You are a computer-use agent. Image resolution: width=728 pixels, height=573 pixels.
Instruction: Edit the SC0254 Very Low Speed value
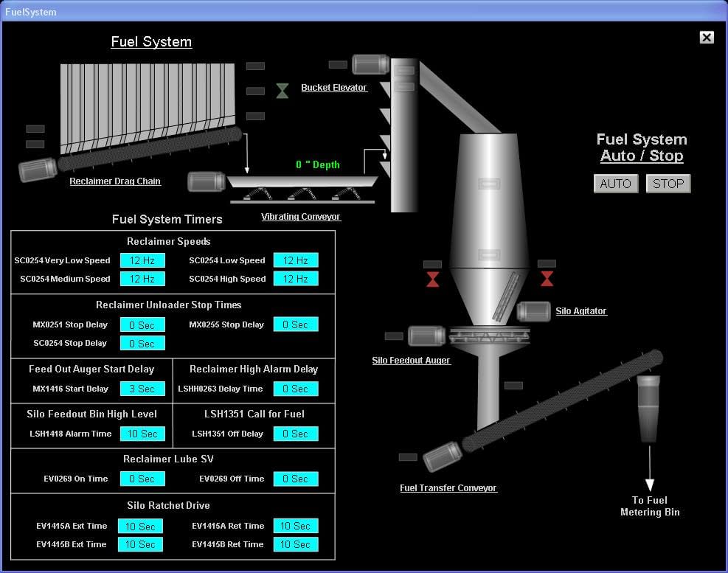142,260
